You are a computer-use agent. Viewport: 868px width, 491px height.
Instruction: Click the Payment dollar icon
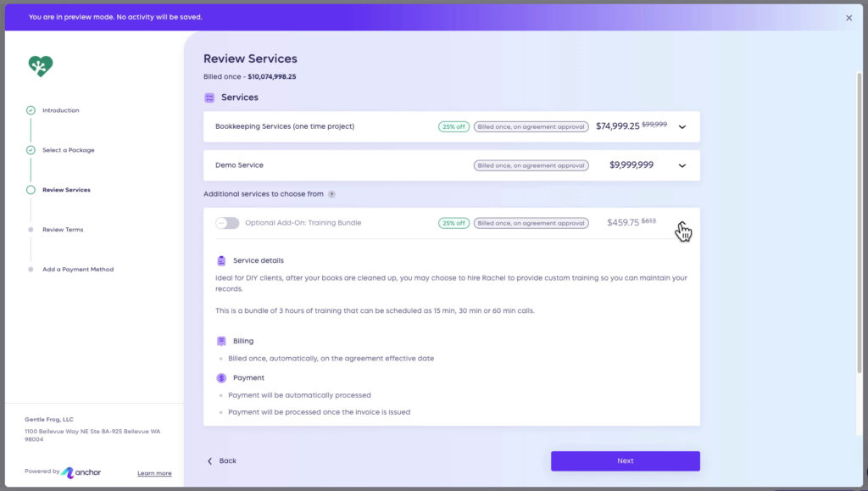click(222, 377)
